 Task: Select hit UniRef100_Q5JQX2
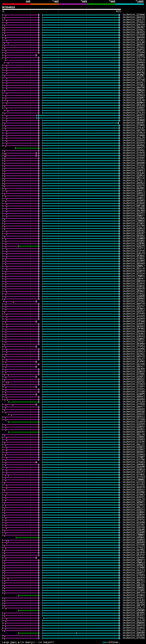pos(134,40)
